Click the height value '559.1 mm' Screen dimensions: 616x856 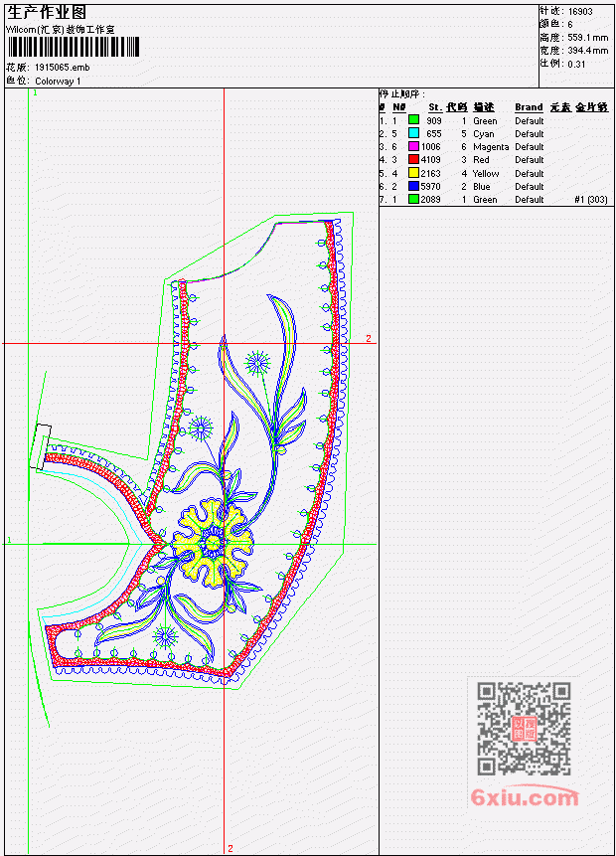click(587, 38)
